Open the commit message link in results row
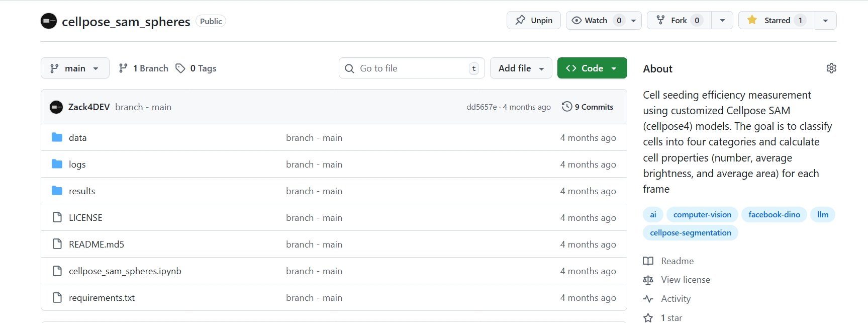The image size is (868, 323). (x=314, y=191)
